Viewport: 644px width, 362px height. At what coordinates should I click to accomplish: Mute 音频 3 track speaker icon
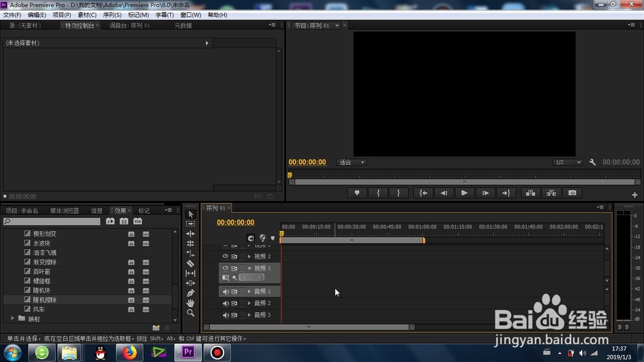coord(225,315)
